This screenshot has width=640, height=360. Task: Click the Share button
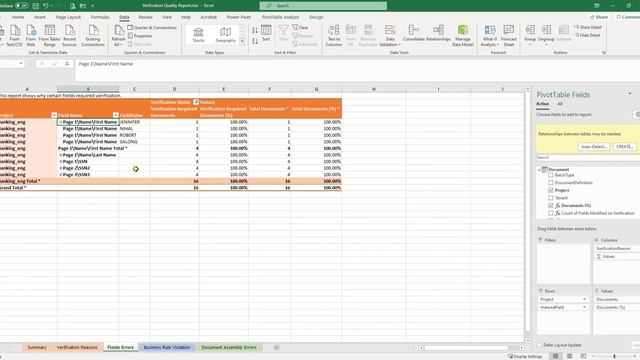(x=599, y=17)
